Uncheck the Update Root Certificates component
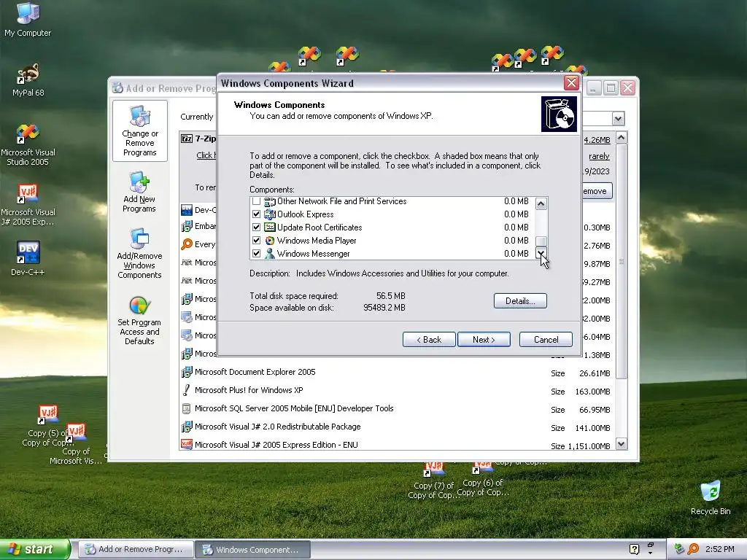Image resolution: width=747 pixels, height=560 pixels. tap(256, 227)
